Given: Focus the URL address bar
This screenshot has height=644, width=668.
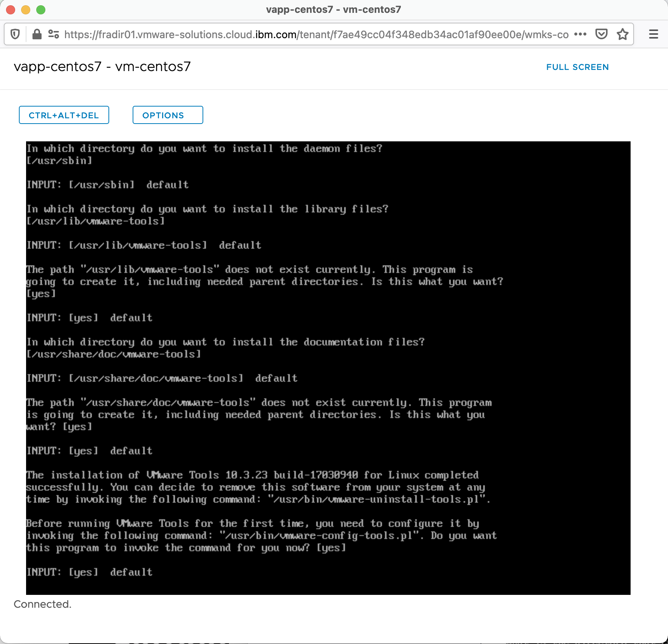Looking at the screenshot, I should coord(316,35).
